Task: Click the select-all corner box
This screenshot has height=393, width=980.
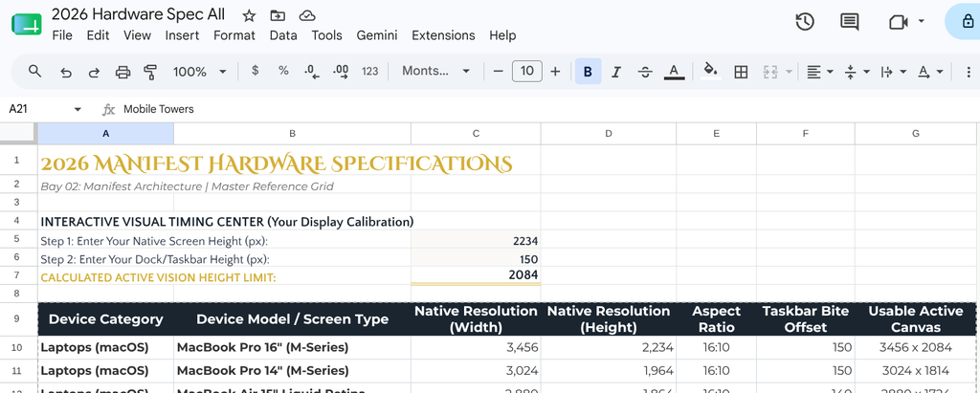Action: tap(18, 133)
